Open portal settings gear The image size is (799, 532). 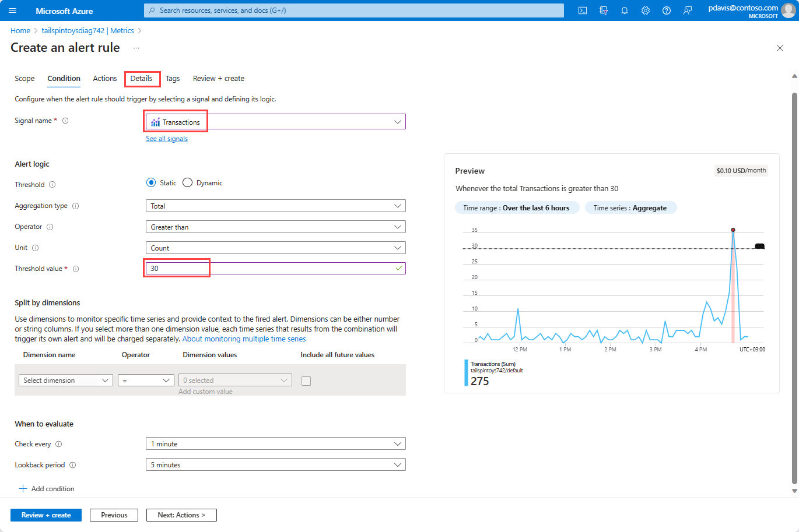(x=646, y=10)
